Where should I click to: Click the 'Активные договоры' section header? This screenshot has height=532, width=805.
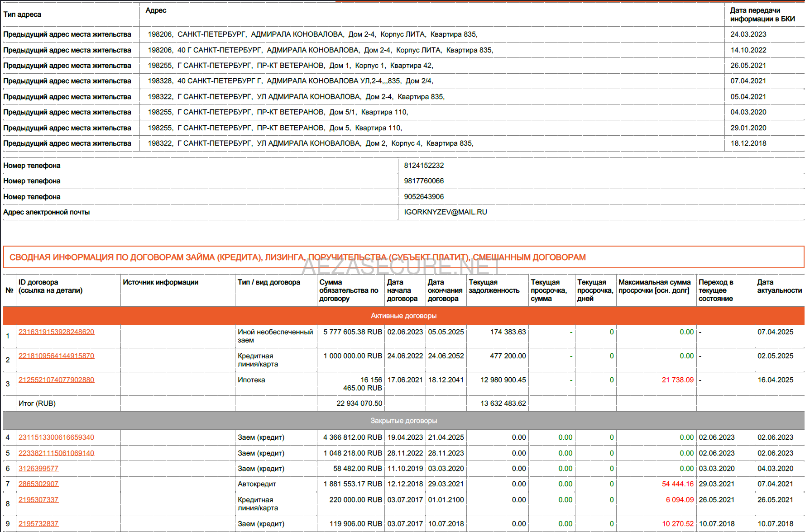(x=403, y=316)
